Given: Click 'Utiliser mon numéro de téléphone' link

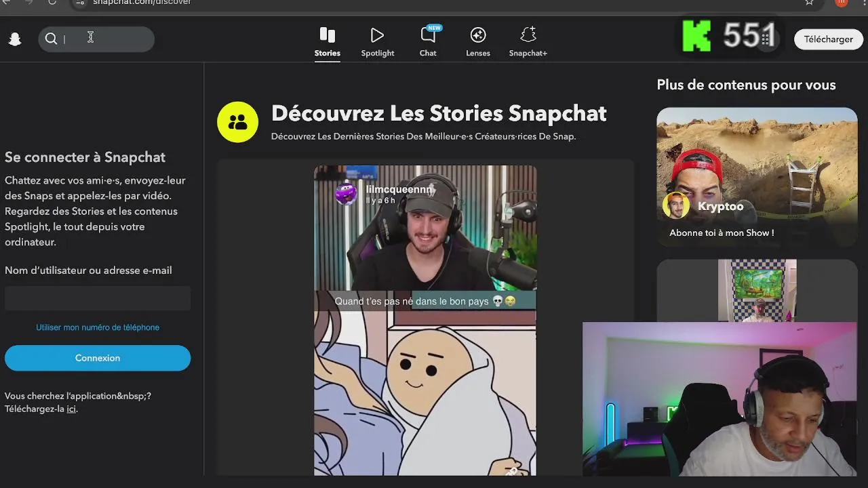Looking at the screenshot, I should pyautogui.click(x=98, y=327).
